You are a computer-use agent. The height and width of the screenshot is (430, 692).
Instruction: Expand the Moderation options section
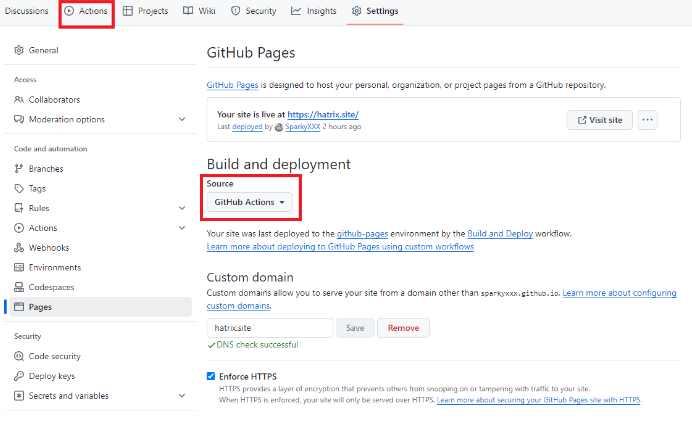(181, 119)
